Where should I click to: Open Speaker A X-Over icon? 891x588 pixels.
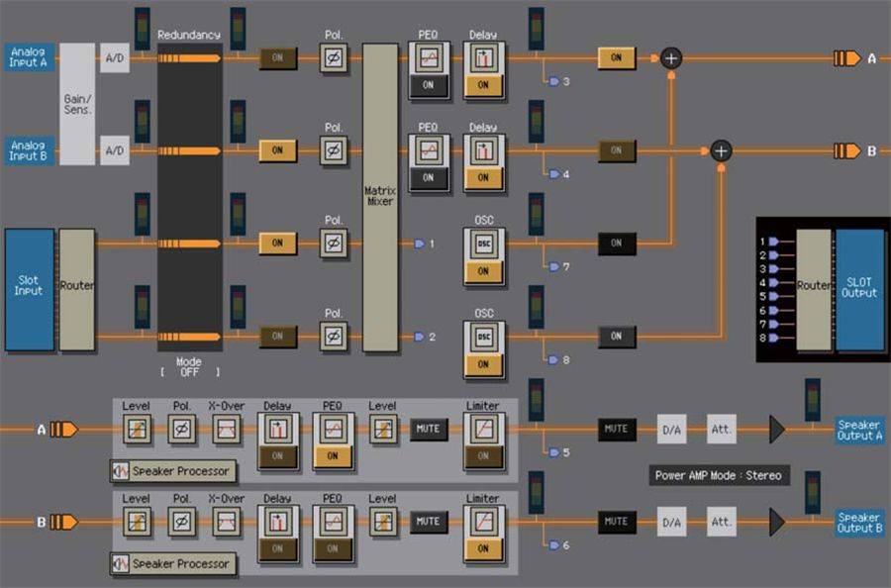(x=227, y=430)
